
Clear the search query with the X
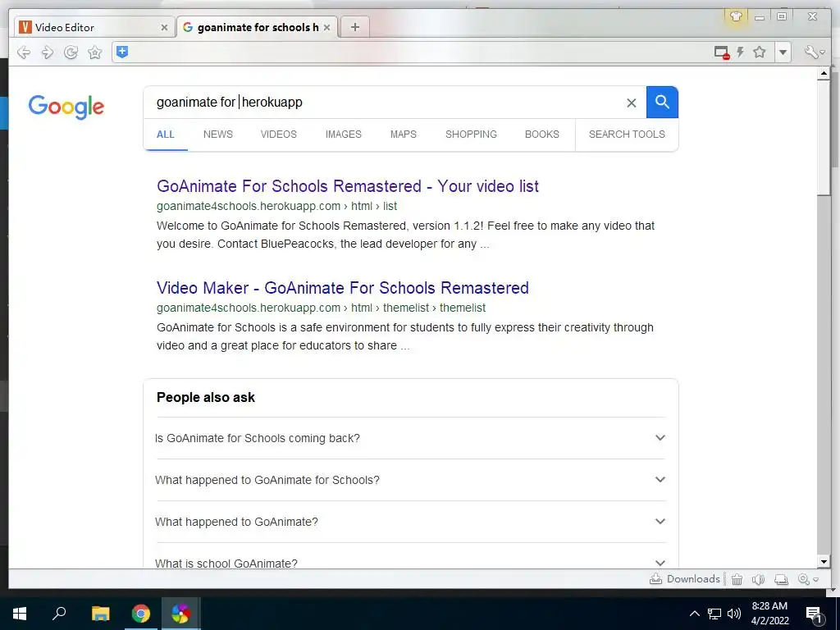click(631, 103)
